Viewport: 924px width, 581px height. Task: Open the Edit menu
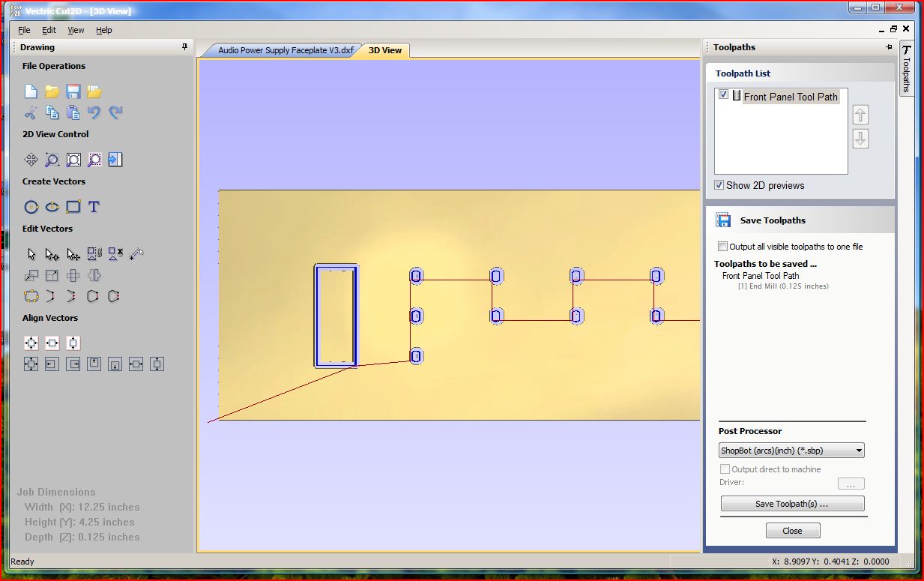pos(49,30)
